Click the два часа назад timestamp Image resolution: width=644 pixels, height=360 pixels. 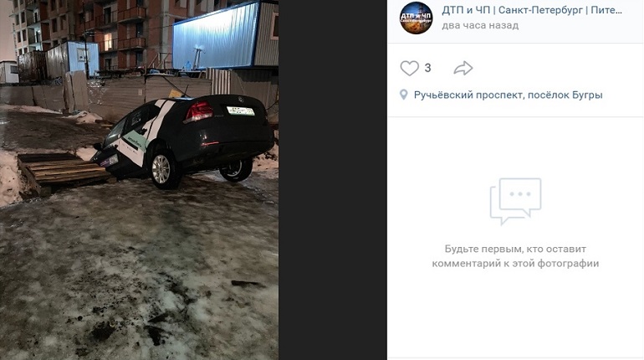pos(480,25)
